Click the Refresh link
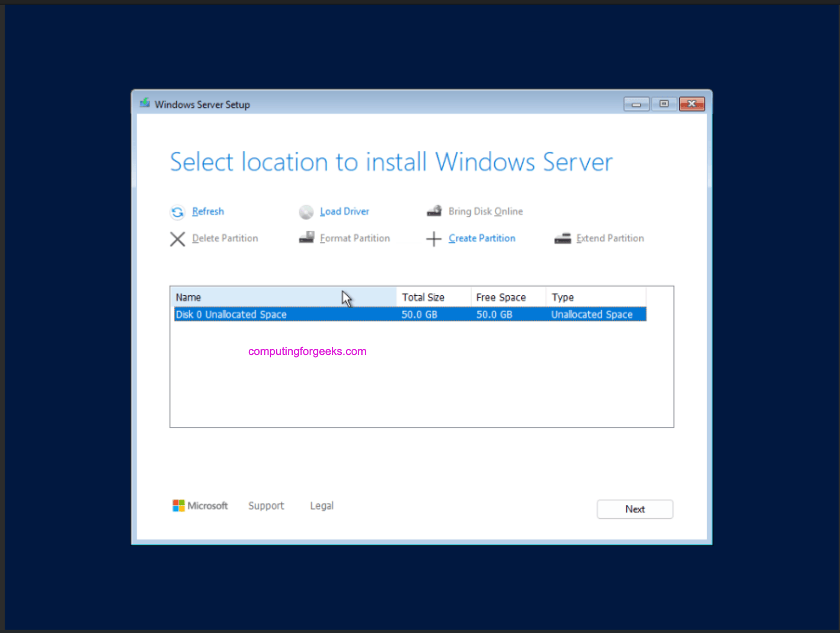Screen dimensions: 840x633 pos(208,211)
